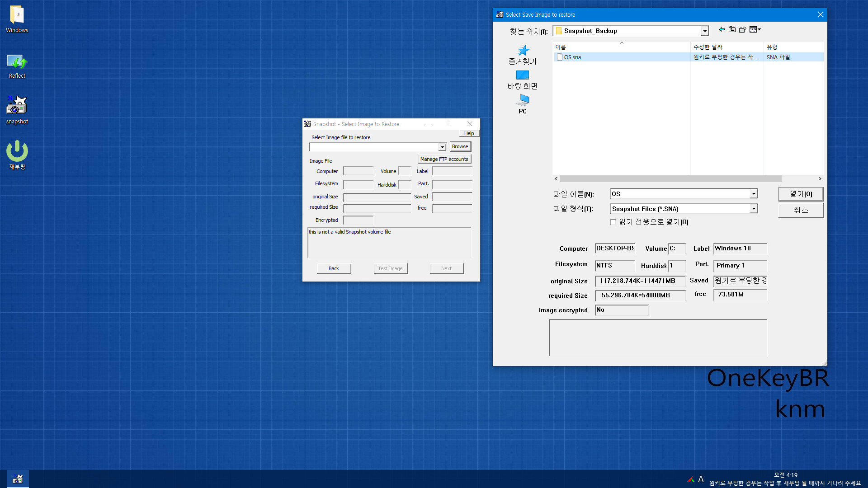The width and height of the screenshot is (868, 488).
Task: Click the free field 73.581M
Action: 741,295
